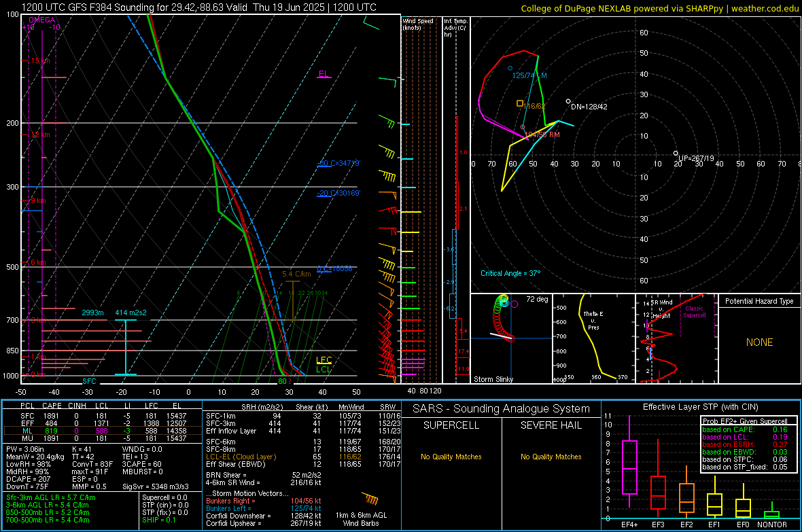This screenshot has width=802, height=532.
Task: Click the 12 km height marker
Action: (40, 135)
